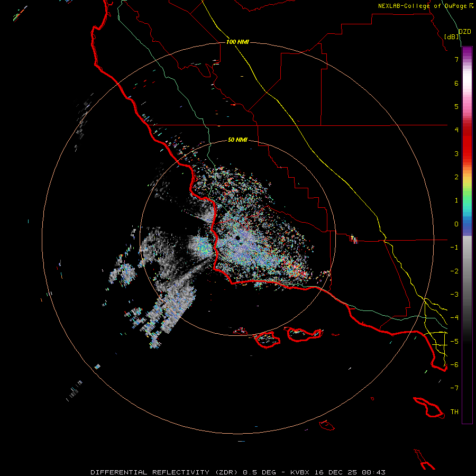Click the purple top of the color bar

[467, 52]
